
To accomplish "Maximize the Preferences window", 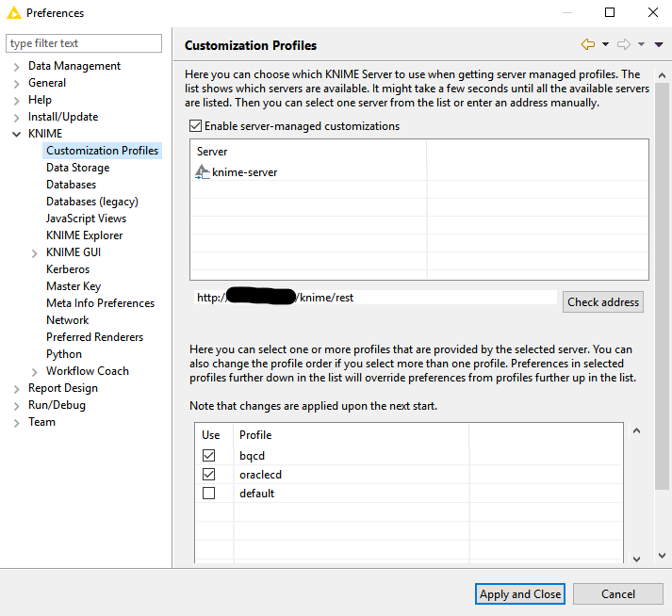I will (x=610, y=12).
